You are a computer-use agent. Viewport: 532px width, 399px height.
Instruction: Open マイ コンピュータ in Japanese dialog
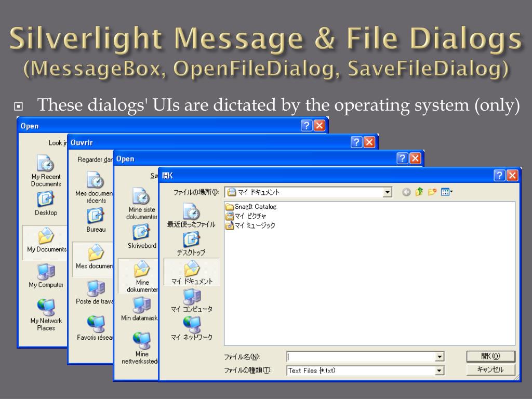coord(192,300)
